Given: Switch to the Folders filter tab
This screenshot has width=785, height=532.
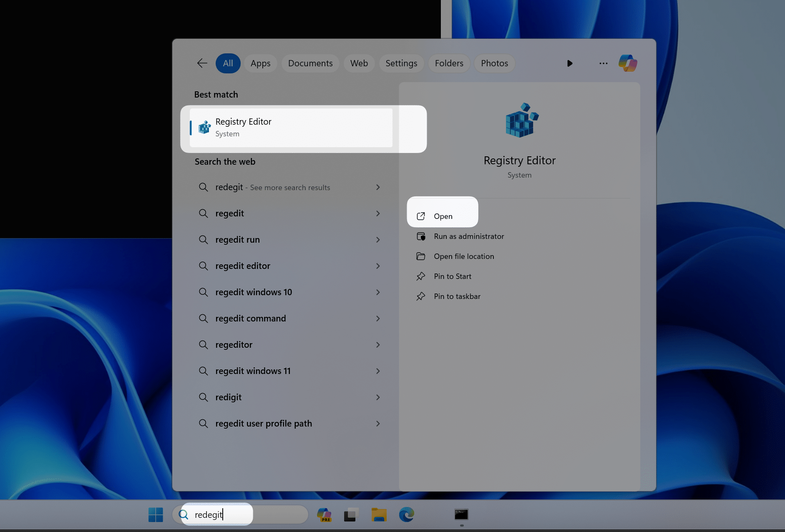Looking at the screenshot, I should [449, 63].
